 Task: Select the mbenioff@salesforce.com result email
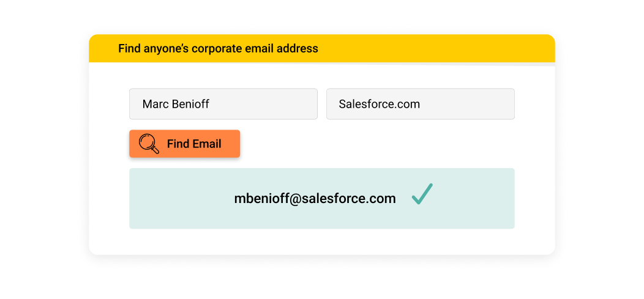coord(315,199)
